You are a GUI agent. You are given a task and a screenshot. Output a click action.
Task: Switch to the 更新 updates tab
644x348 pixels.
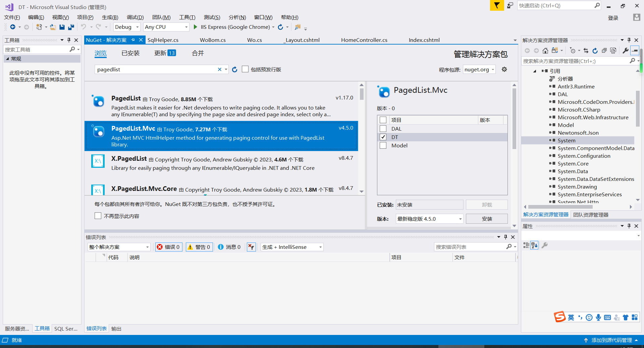click(x=165, y=53)
